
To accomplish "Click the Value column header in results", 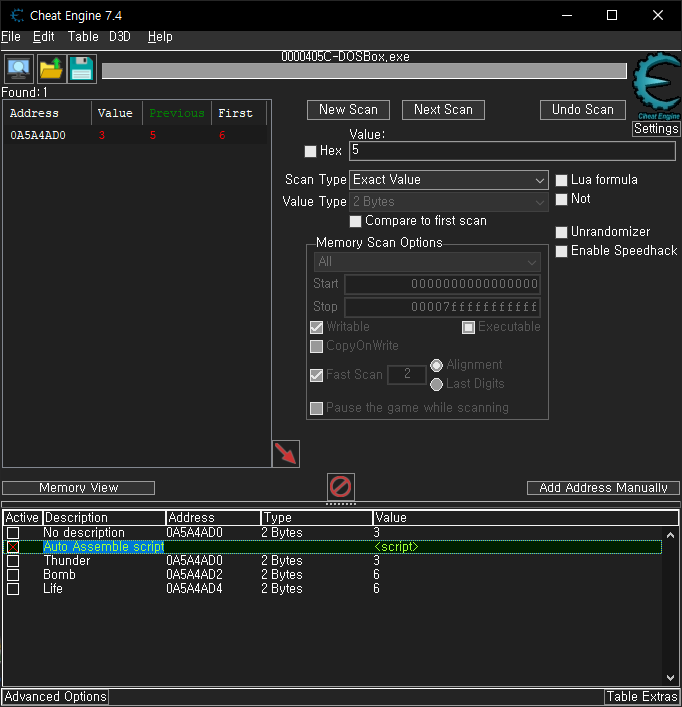I will 117,113.
